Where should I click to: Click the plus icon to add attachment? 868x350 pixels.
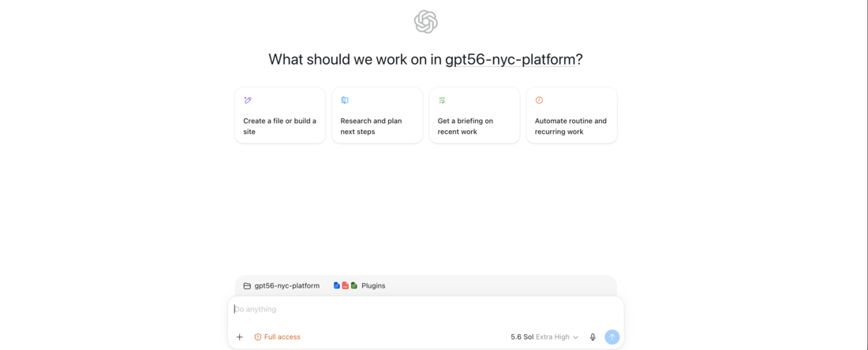click(240, 337)
